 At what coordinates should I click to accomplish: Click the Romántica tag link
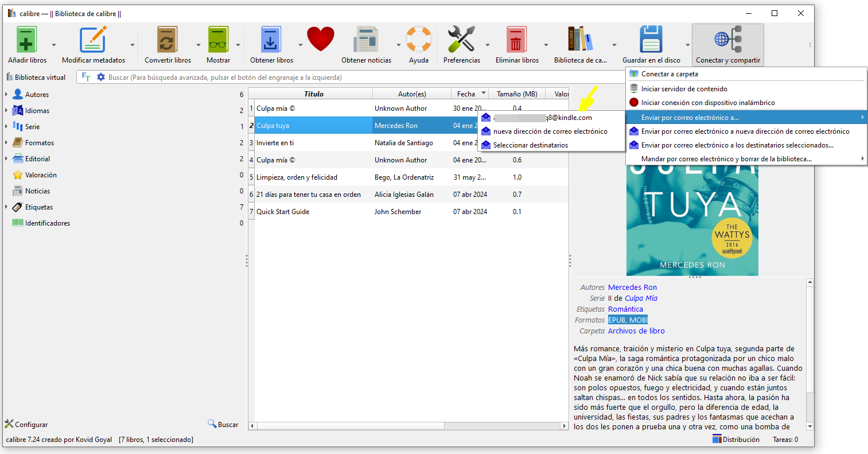pyautogui.click(x=625, y=309)
